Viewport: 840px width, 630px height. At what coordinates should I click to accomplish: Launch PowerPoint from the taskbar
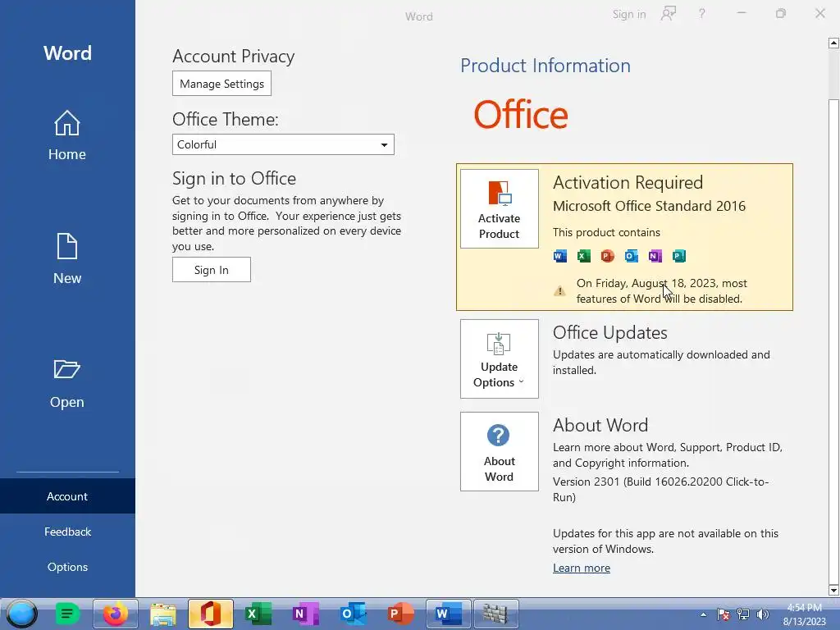[400, 614]
